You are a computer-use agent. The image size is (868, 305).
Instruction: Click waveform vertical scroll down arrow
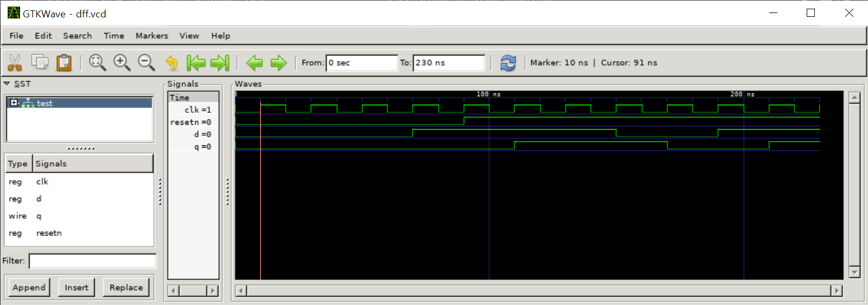tap(854, 272)
